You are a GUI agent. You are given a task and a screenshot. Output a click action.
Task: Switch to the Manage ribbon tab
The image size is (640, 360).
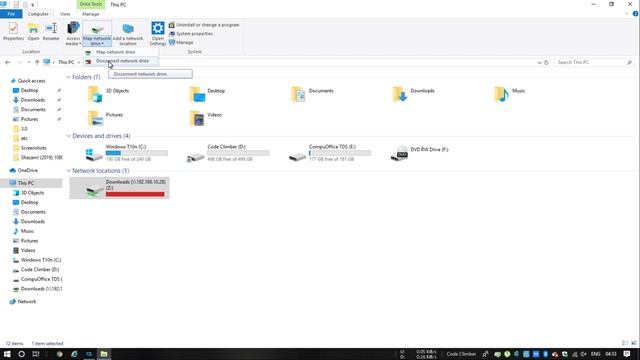point(91,14)
